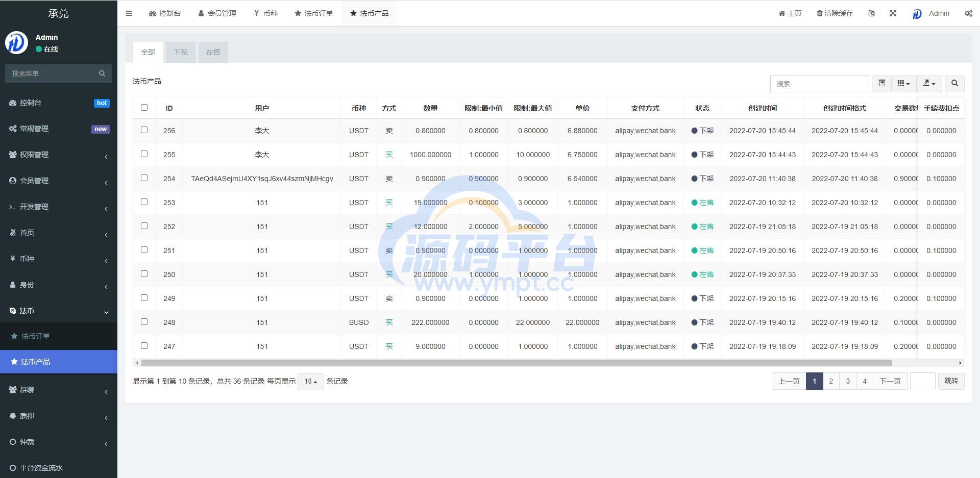The width and height of the screenshot is (980, 478).
Task: Click the search menu magnifier icon
Action: (x=102, y=73)
